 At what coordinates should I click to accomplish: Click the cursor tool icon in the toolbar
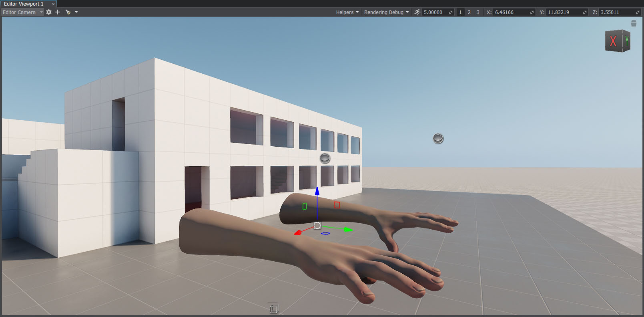68,12
